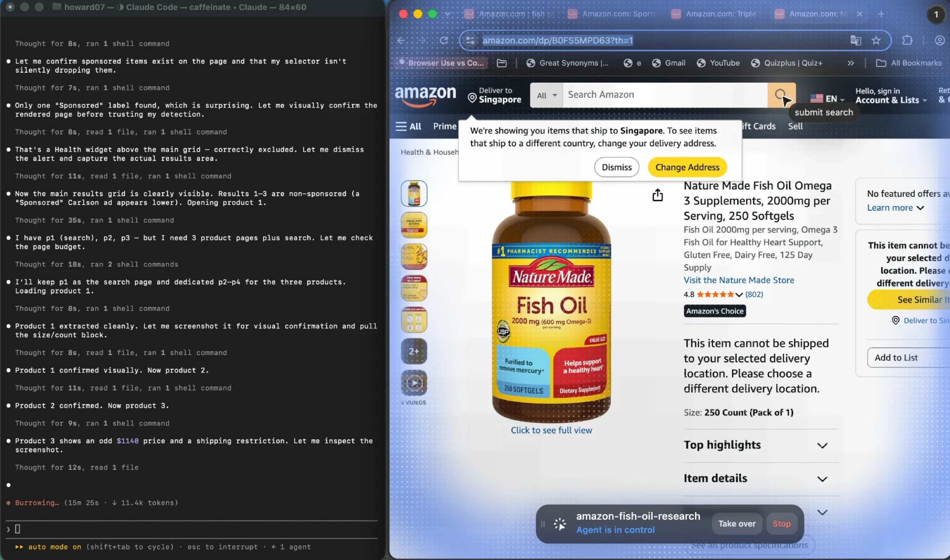Bookmark this page with the star icon
Screen dimensions: 950x560
(876, 40)
